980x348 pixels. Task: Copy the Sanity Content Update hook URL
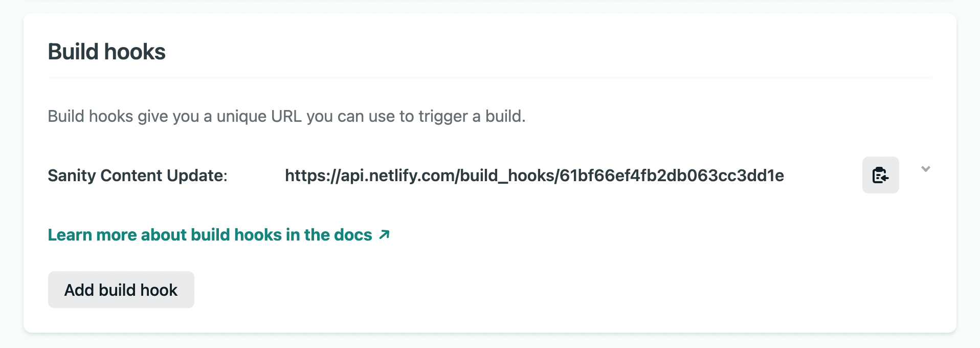(880, 175)
